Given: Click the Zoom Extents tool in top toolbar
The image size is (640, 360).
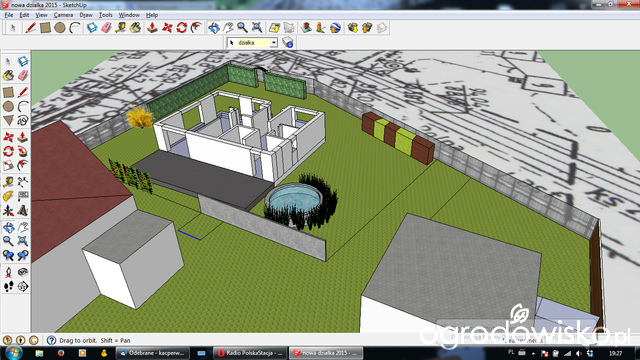Looking at the screenshot, I should point(257,28).
